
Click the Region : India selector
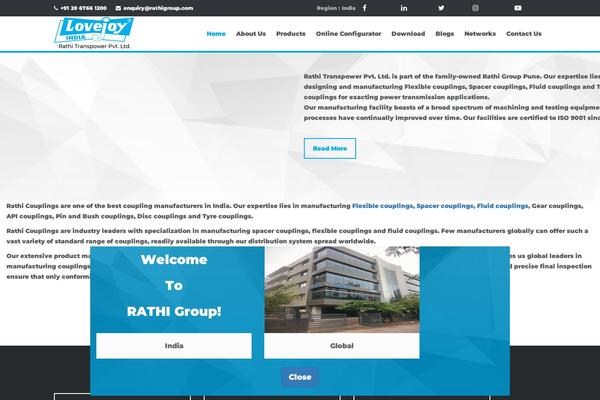pos(336,8)
